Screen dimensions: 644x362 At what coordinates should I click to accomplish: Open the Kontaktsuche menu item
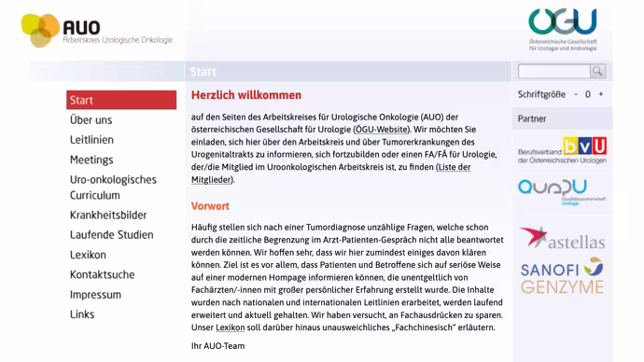click(102, 274)
